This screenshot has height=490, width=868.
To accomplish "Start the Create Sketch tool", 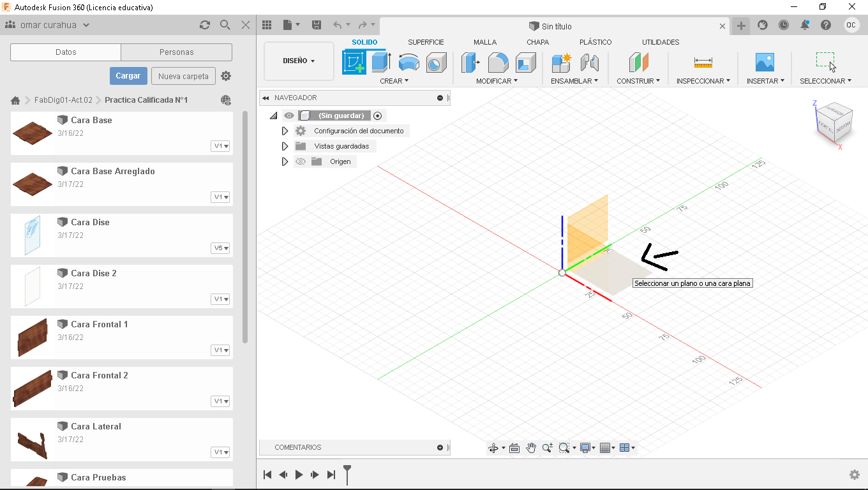I will click(354, 63).
